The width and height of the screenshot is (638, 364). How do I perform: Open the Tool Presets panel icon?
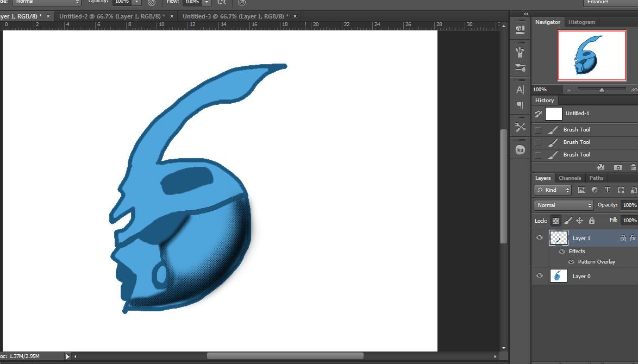pos(520,128)
